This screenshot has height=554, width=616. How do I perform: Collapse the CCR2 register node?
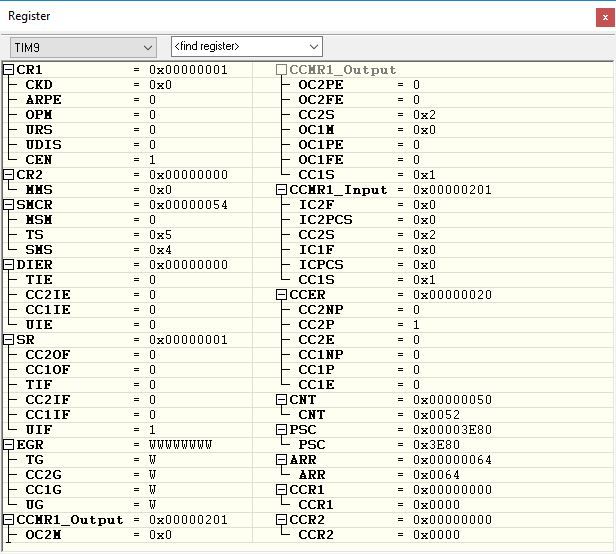tap(281, 520)
